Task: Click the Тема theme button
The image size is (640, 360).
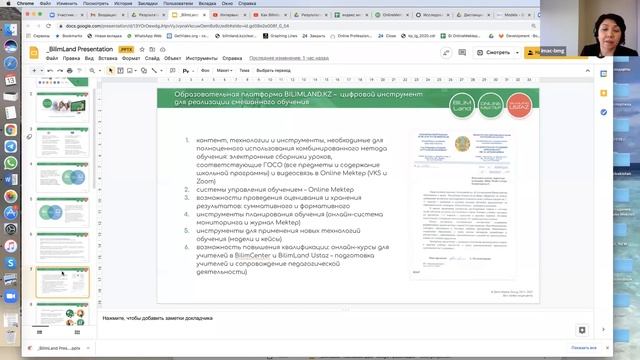Action: point(244,71)
